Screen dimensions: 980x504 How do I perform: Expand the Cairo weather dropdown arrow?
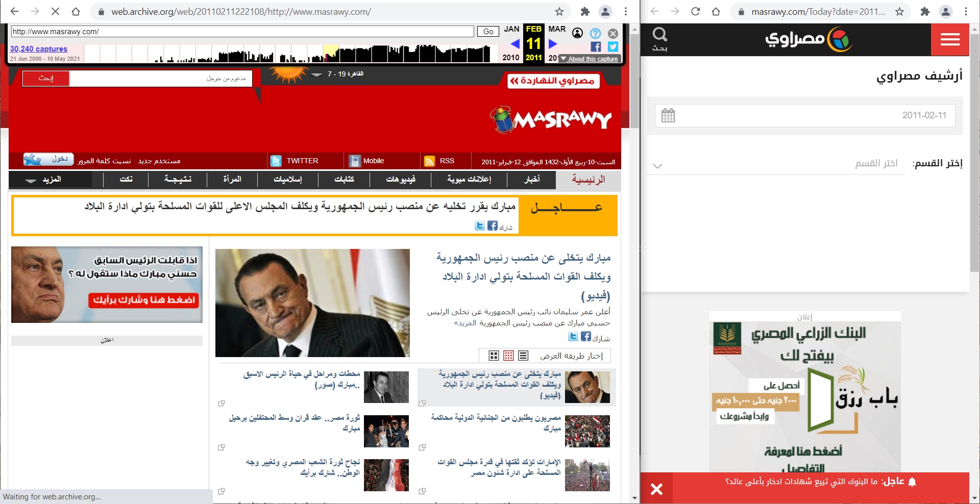pos(317,74)
